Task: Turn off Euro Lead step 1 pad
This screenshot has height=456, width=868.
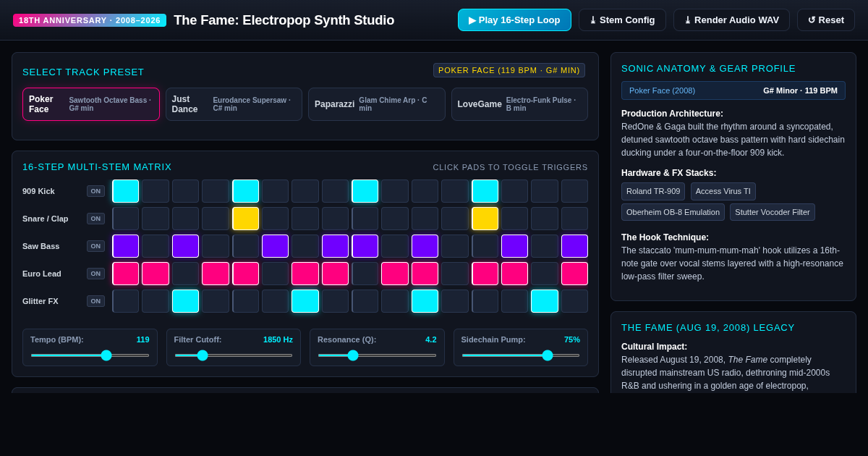Action: point(126,274)
